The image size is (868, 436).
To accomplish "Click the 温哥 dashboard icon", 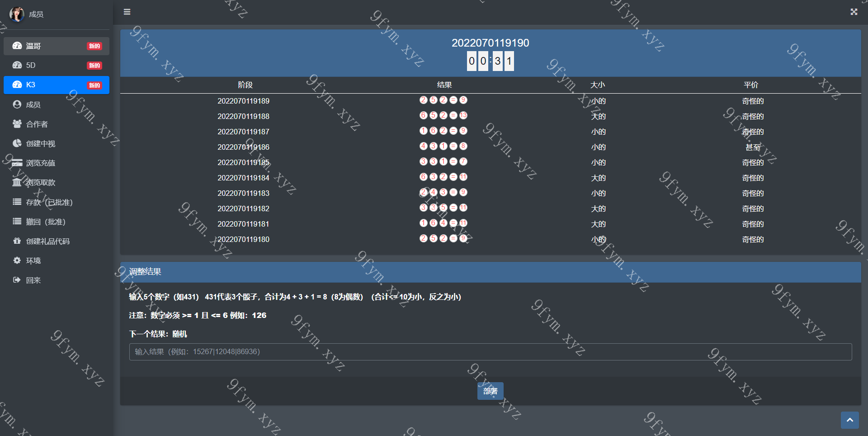I will pos(17,46).
